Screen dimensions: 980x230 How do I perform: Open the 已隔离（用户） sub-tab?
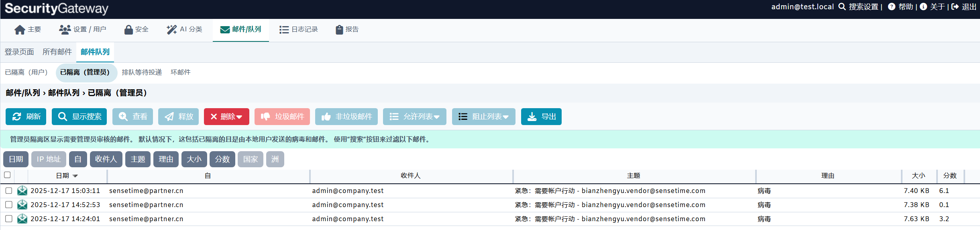click(x=26, y=72)
